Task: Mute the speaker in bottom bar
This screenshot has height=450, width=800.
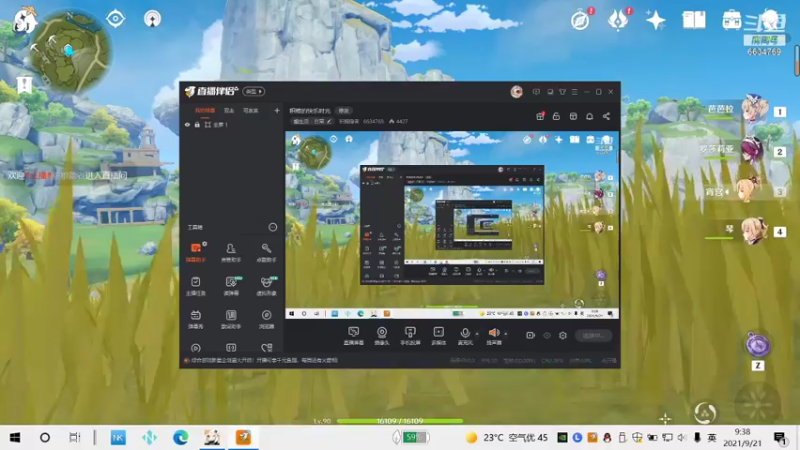Action: click(x=493, y=336)
